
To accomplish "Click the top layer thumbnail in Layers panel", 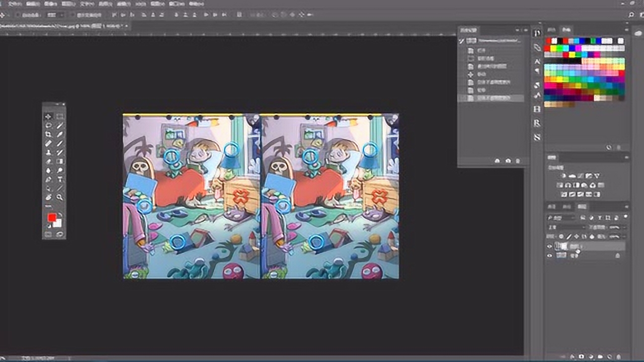I will click(561, 246).
